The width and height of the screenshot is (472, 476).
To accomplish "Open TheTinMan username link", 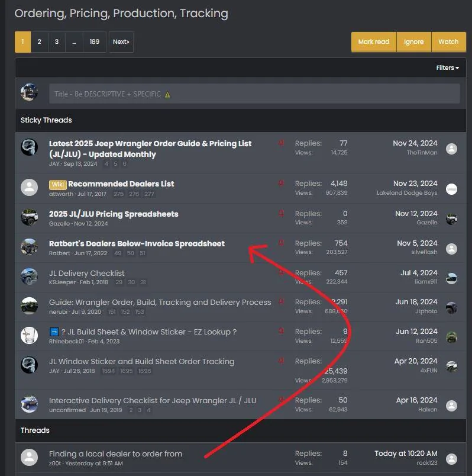I will [x=422, y=152].
